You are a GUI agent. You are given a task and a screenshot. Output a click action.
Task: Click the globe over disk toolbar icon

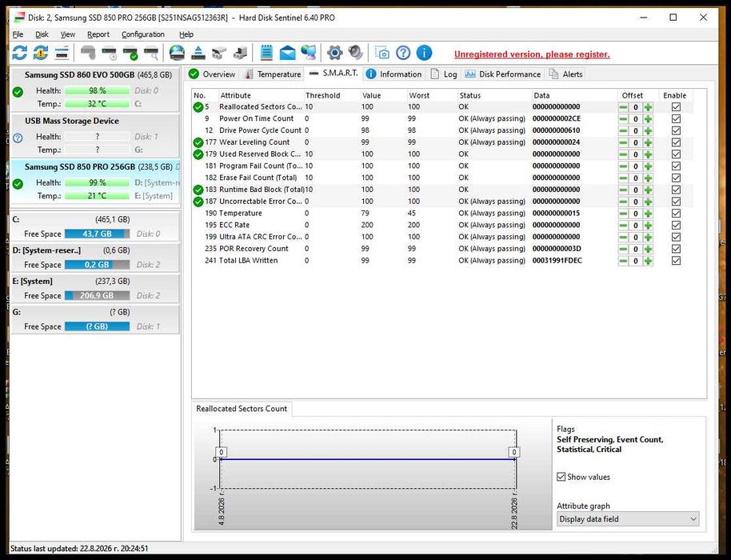pyautogui.click(x=177, y=53)
